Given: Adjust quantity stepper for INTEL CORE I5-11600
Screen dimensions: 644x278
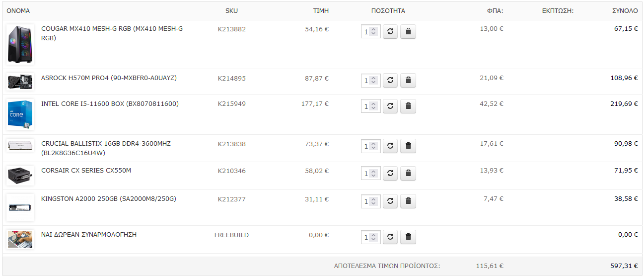Looking at the screenshot, I should tap(374, 106).
